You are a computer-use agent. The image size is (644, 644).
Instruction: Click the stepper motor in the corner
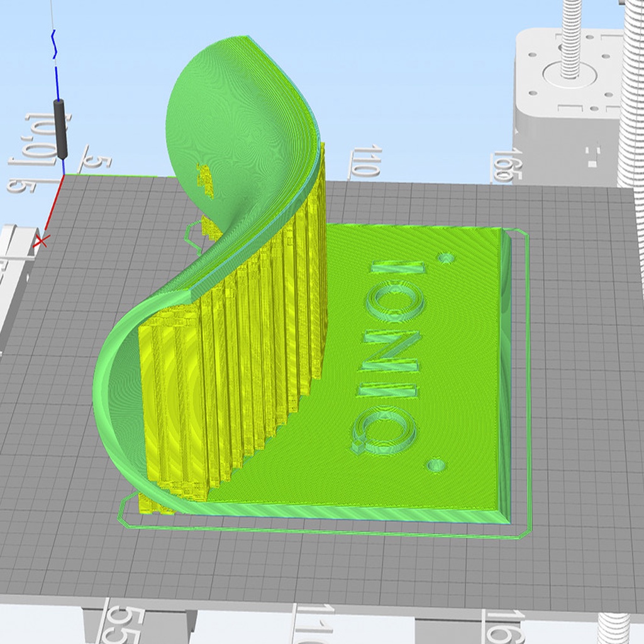click(x=566, y=94)
